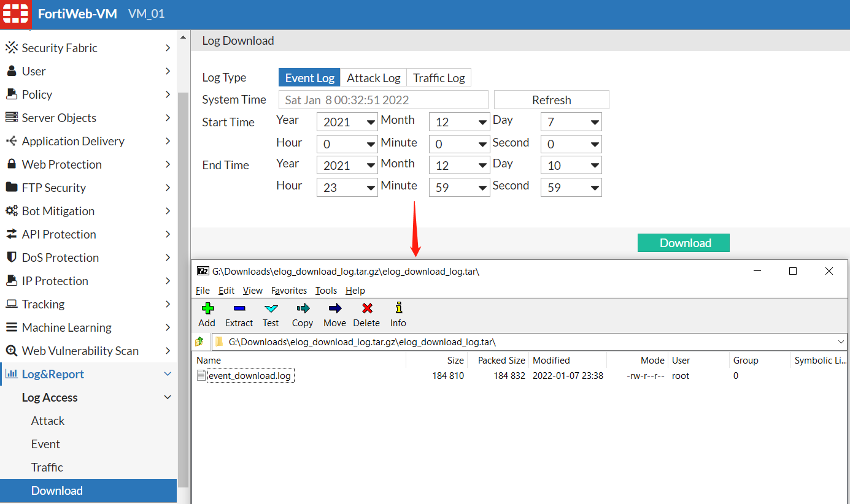The width and height of the screenshot is (850, 504).
Task: Open the 7-Zip Help menu
Action: 355,291
